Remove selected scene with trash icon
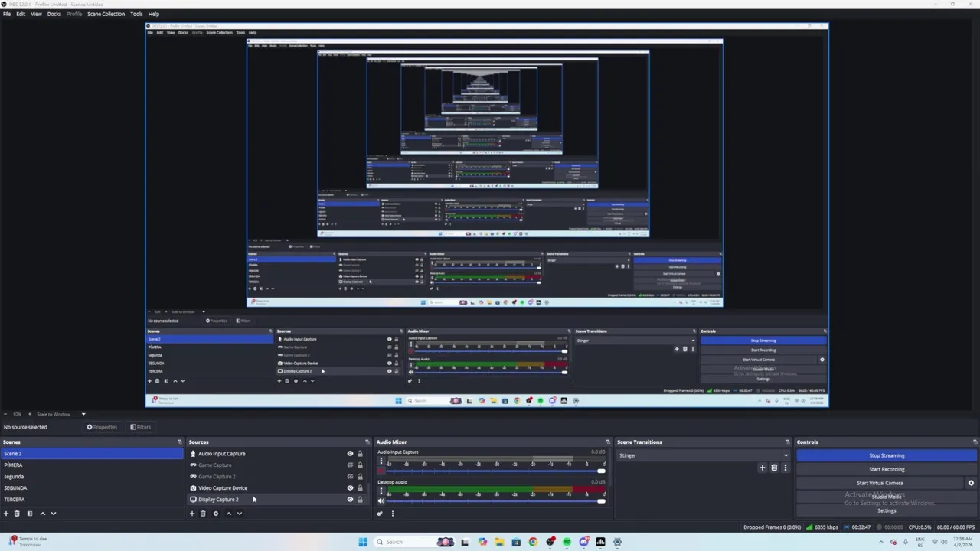 [17, 514]
